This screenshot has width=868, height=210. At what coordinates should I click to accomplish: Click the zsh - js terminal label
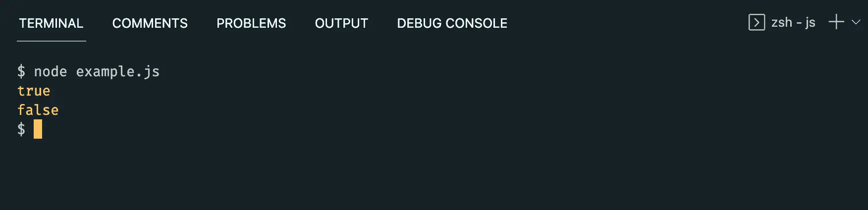(793, 22)
